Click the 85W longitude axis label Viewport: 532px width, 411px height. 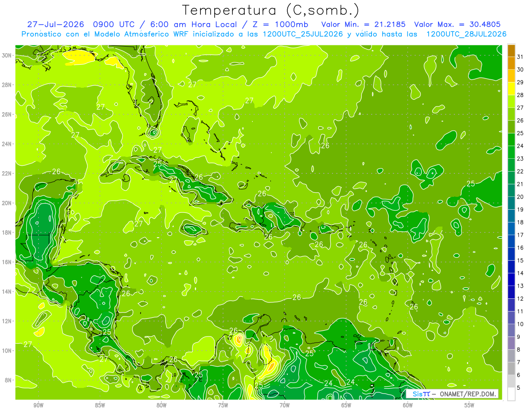(x=100, y=405)
